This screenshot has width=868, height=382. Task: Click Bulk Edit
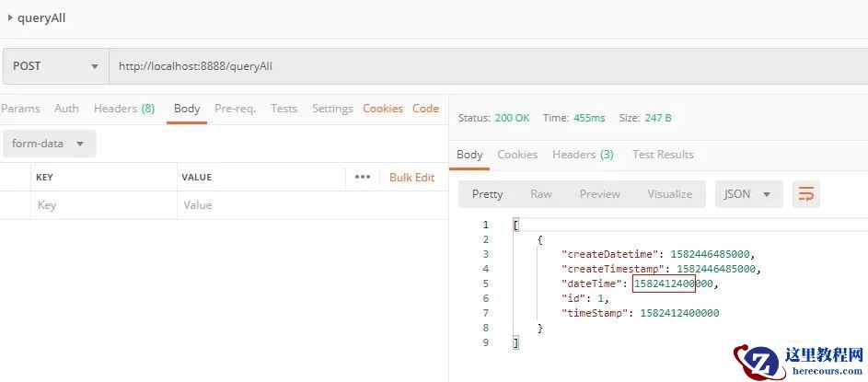tap(411, 177)
